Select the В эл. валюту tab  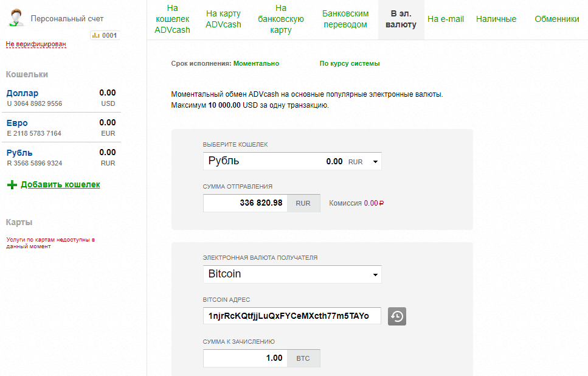click(401, 19)
